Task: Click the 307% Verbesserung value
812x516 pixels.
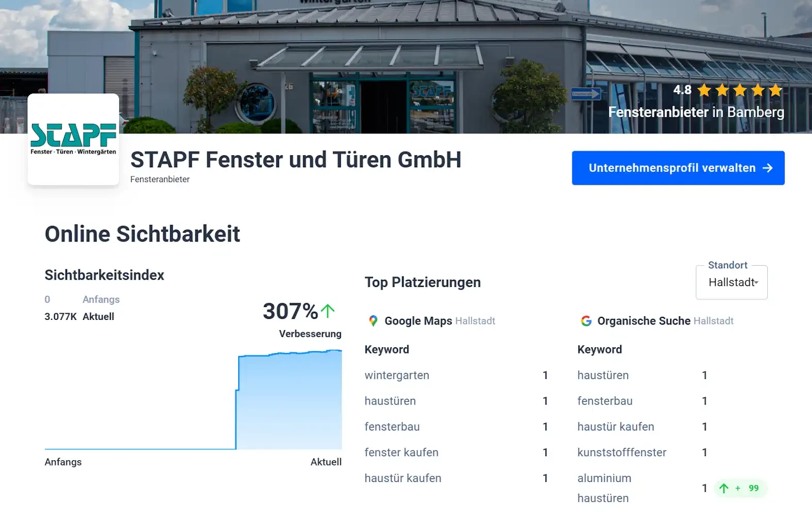Action: pyautogui.click(x=291, y=311)
